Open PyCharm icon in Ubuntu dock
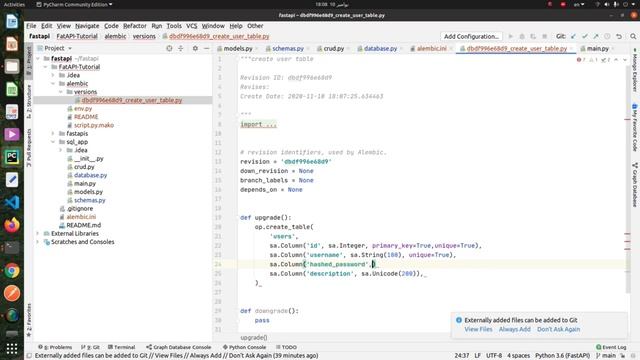The width and height of the screenshot is (640, 360). (x=12, y=157)
